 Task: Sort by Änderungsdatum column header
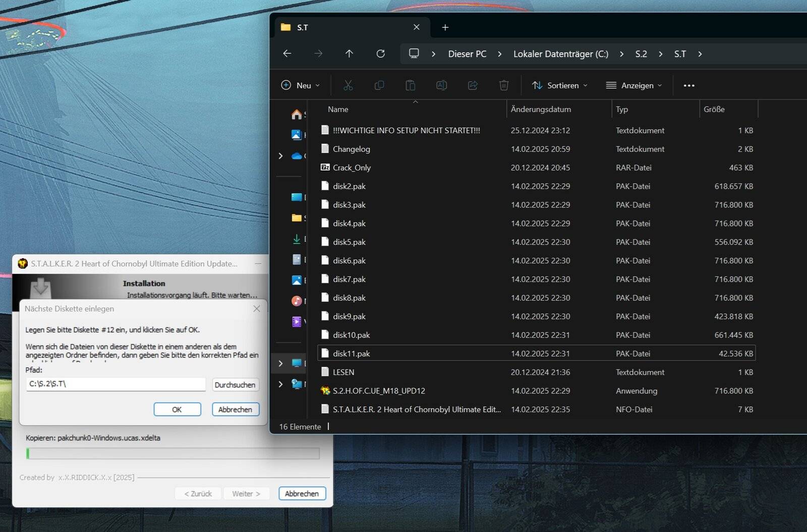click(x=541, y=109)
